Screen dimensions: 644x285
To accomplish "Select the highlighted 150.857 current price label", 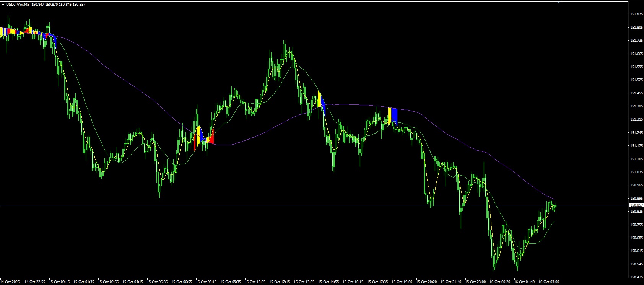I will 635,205.
